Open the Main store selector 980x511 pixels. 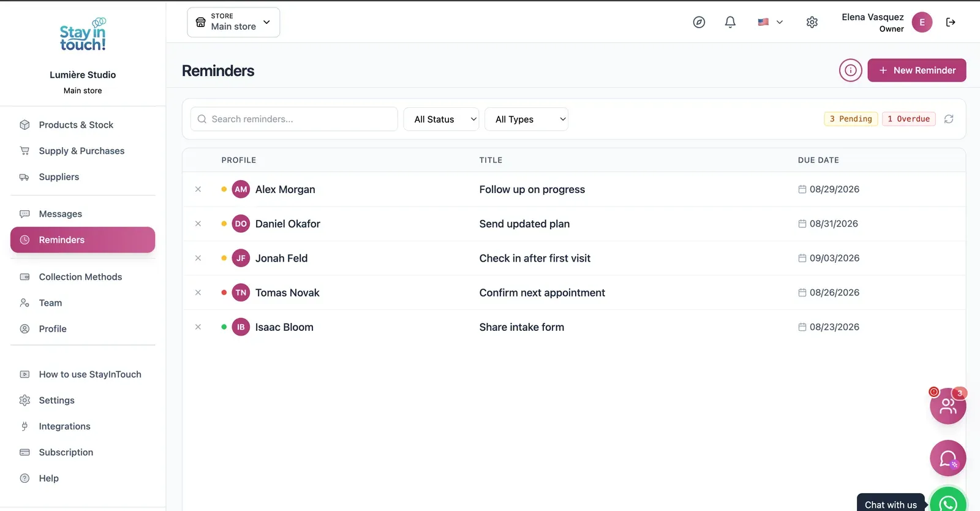(233, 22)
